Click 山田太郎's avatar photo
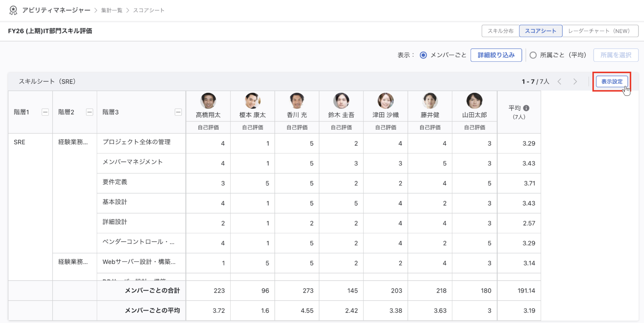644x323 pixels. [475, 101]
